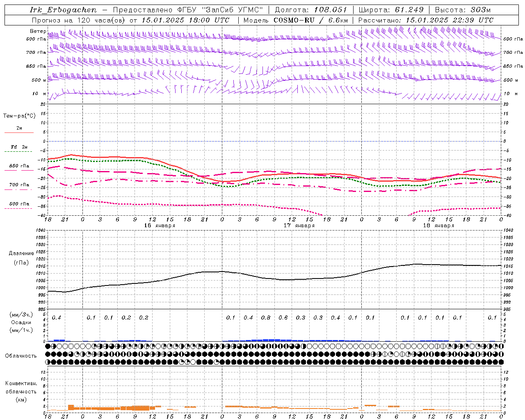Click the (мм/1ч.) precipitation unit label
525x420 pixels.
(x=21, y=330)
